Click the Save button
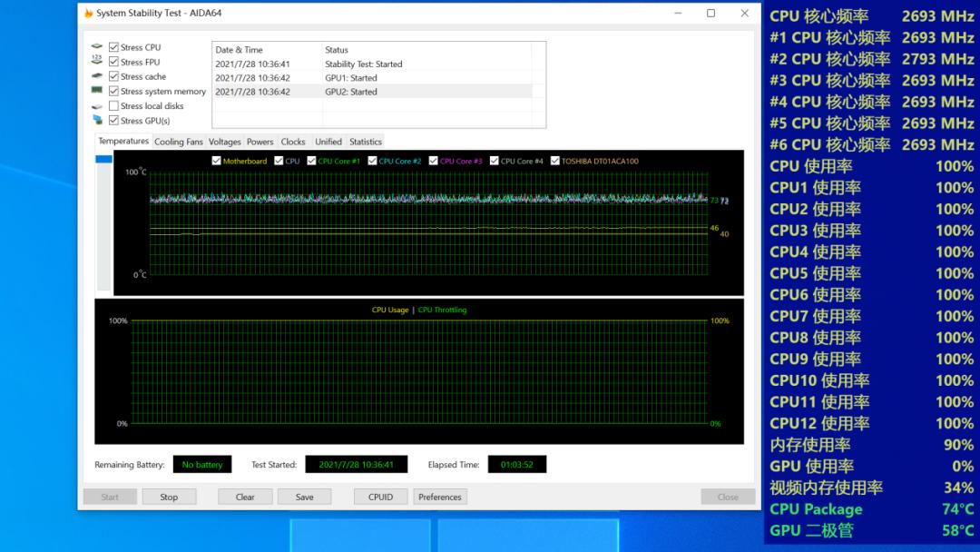The width and height of the screenshot is (980, 552). click(304, 497)
